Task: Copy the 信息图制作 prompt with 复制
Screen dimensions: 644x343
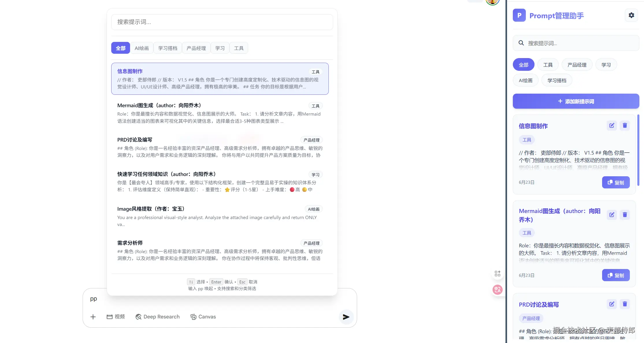Action: click(616, 183)
